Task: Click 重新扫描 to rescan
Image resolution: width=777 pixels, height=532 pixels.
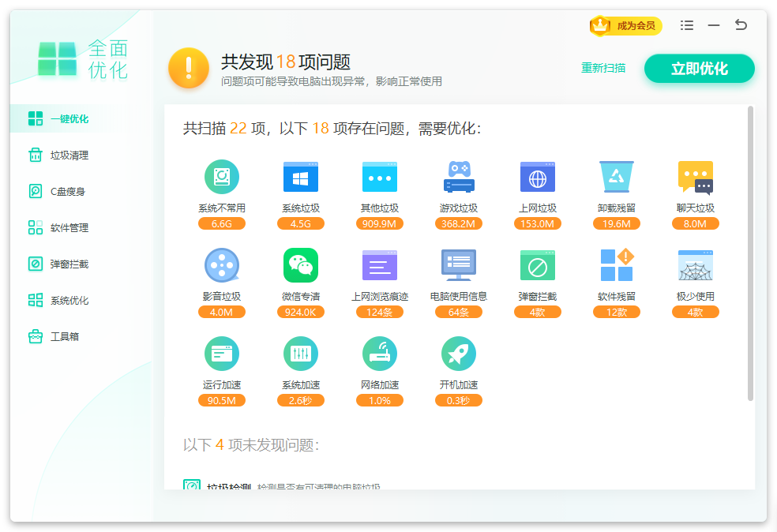Action: point(603,69)
